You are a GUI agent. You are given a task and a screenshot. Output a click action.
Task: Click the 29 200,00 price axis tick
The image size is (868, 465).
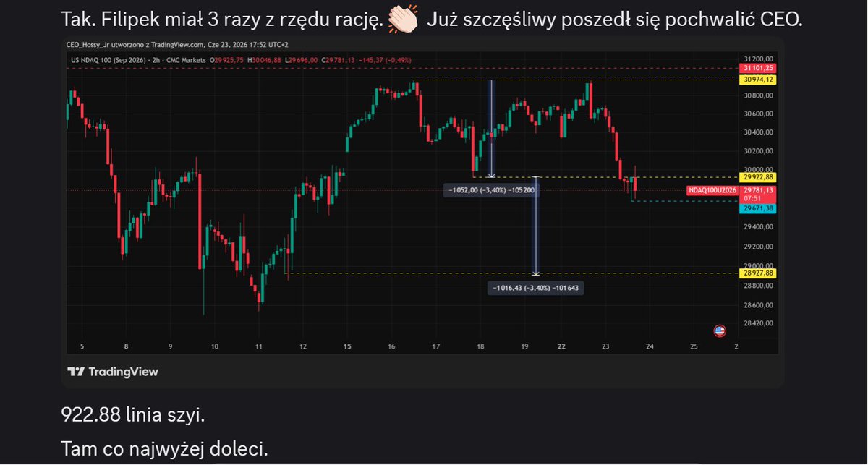[x=758, y=246]
